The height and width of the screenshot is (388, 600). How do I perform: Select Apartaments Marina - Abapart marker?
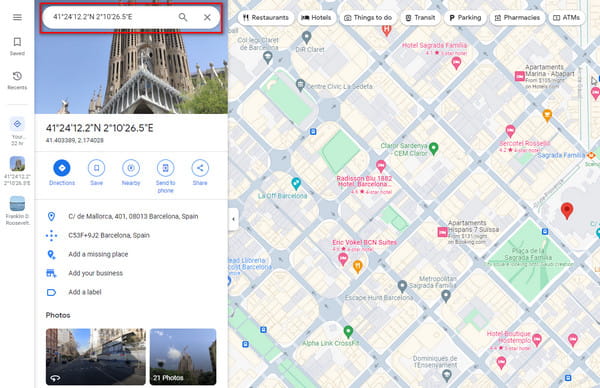[x=519, y=76]
